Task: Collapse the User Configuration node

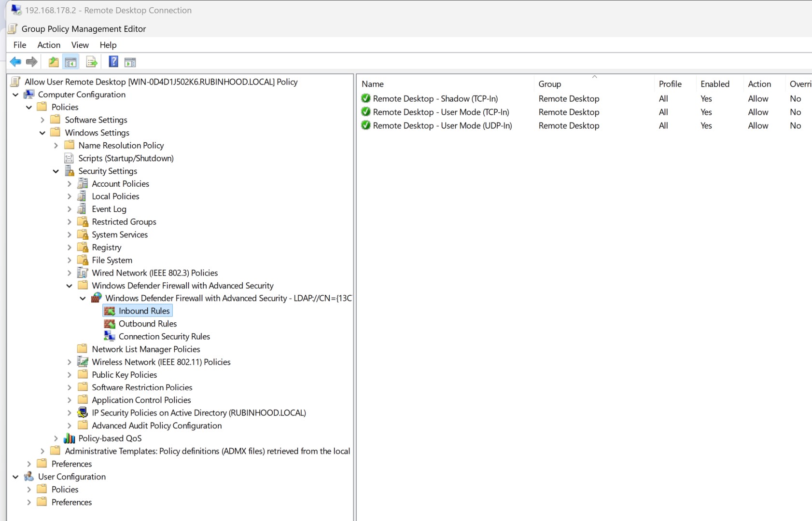Action: click(15, 477)
